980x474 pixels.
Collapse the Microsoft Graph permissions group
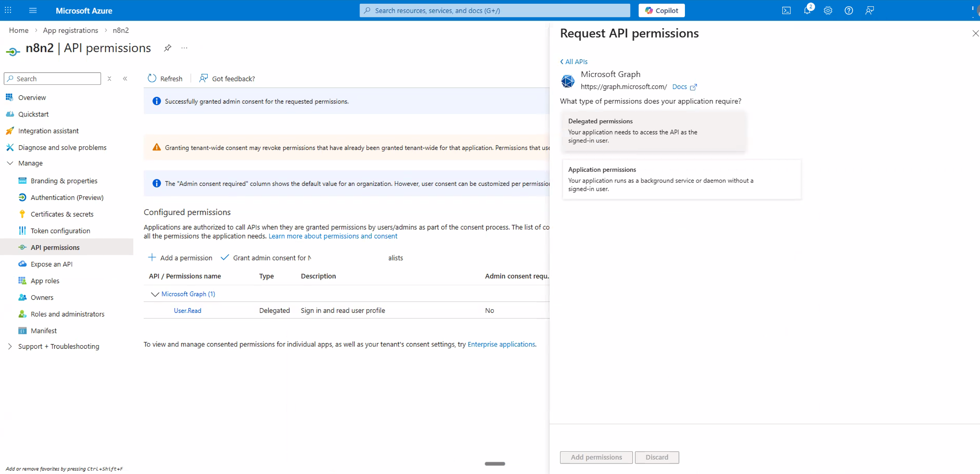(155, 294)
